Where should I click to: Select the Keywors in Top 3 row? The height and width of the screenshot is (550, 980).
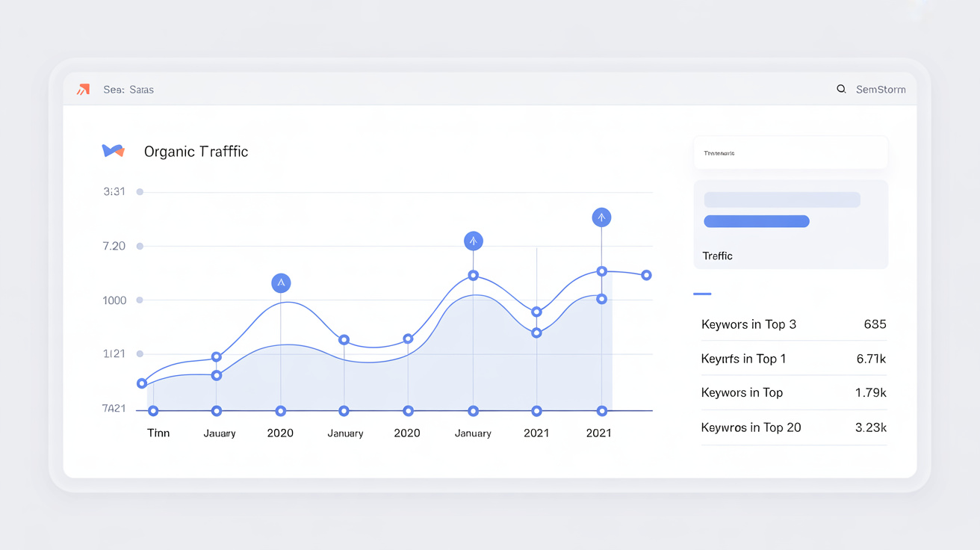793,324
